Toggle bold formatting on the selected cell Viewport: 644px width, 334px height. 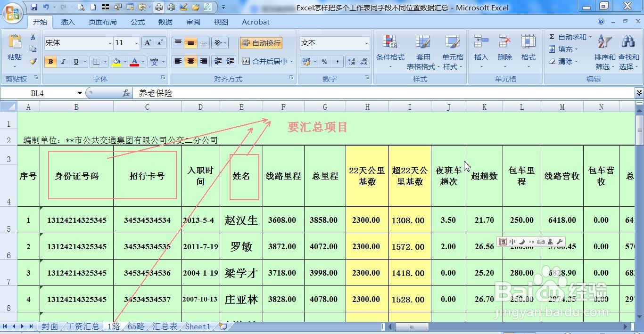tap(50, 62)
